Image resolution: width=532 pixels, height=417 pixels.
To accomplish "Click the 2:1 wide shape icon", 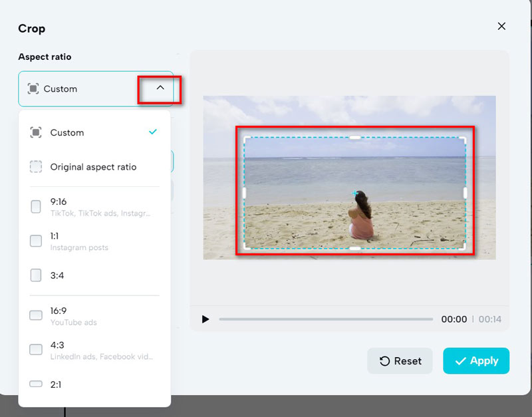I will [x=36, y=384].
